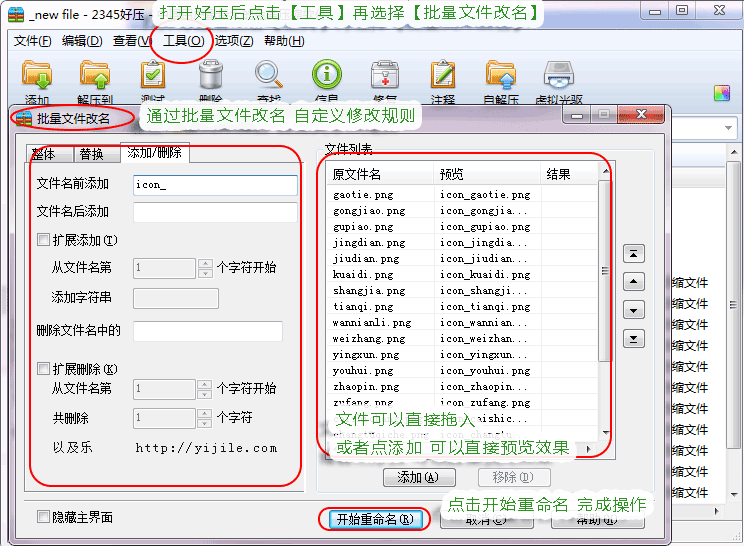Click the 添加(A) button under file list

pyautogui.click(x=419, y=477)
